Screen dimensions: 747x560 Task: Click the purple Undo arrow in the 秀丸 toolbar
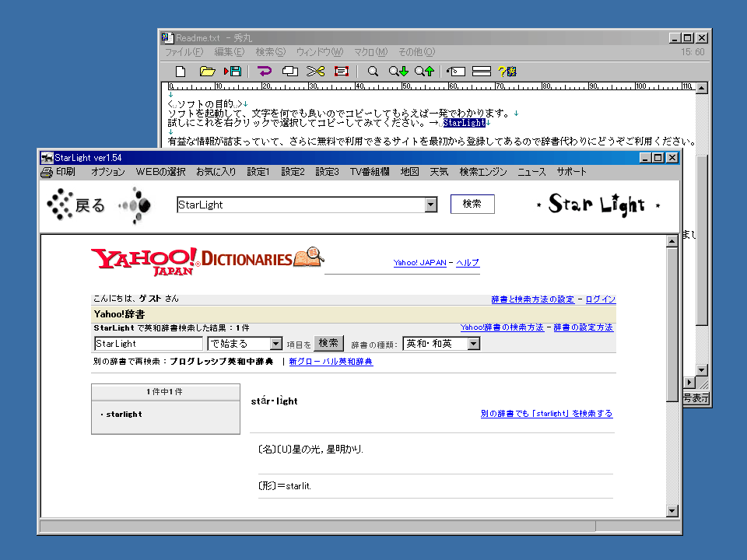click(264, 72)
